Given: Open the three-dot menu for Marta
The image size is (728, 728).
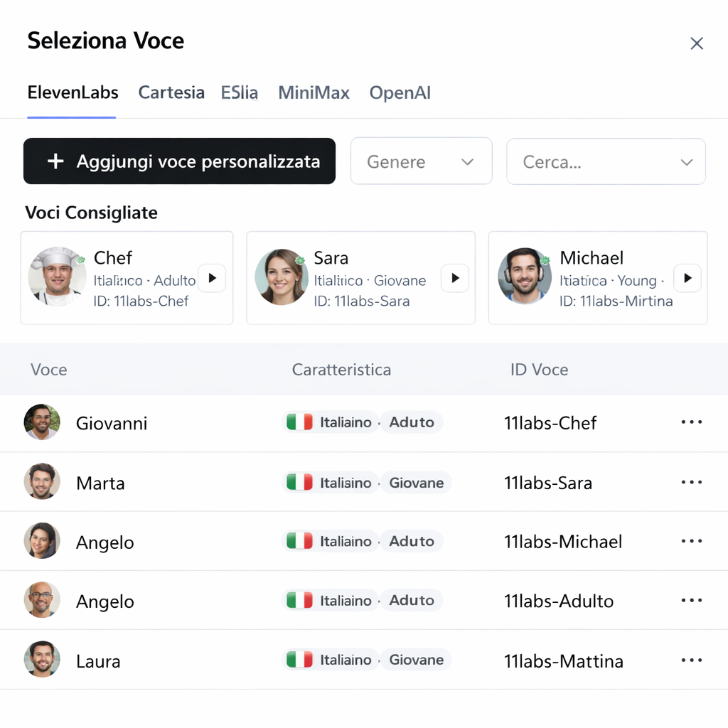Looking at the screenshot, I should coord(691,481).
